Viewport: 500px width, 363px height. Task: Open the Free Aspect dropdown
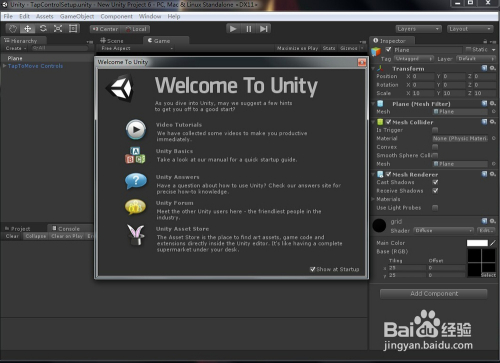pos(137,48)
